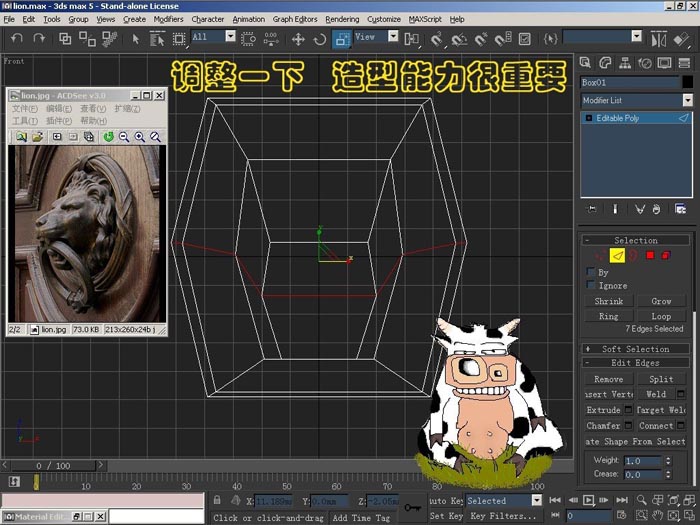Click the Pan hand viewport icon
Image resolution: width=700 pixels, height=525 pixels.
[x=657, y=515]
